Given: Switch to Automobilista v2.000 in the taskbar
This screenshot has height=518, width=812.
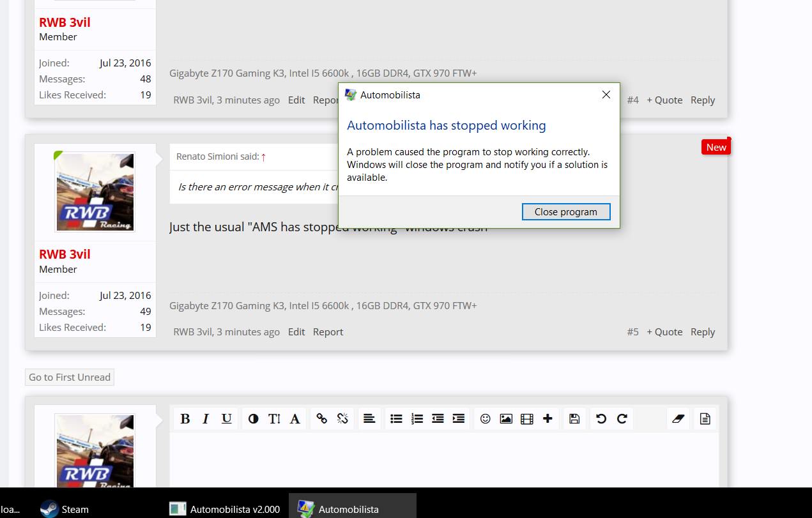Looking at the screenshot, I should 225,509.
